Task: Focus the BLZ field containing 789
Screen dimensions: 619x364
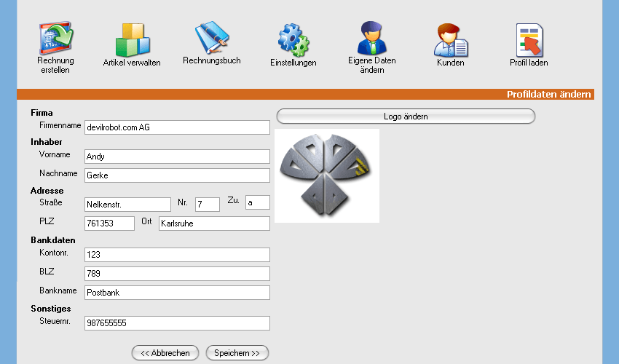Action: (177, 274)
